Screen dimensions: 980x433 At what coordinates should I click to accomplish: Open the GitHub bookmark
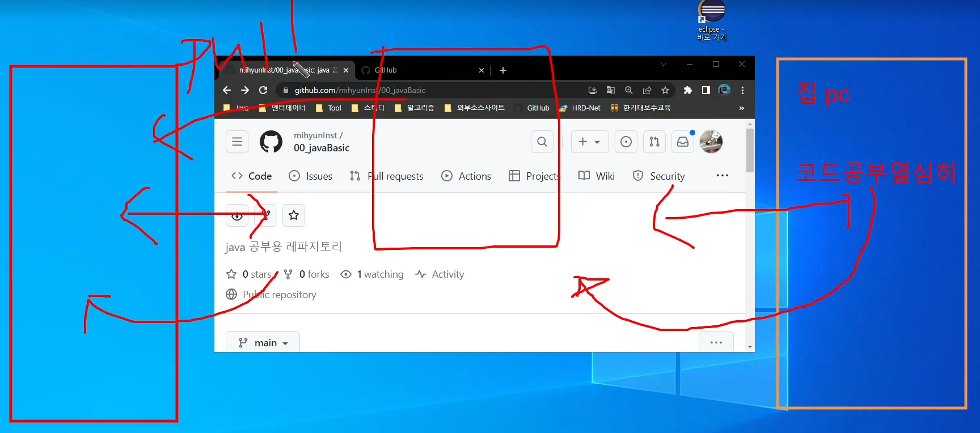click(532, 108)
